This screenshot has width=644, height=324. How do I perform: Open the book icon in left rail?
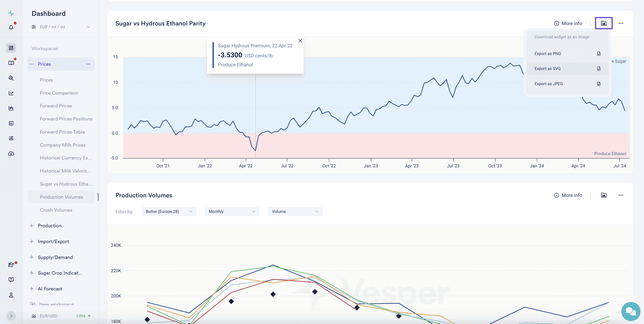pos(11,63)
